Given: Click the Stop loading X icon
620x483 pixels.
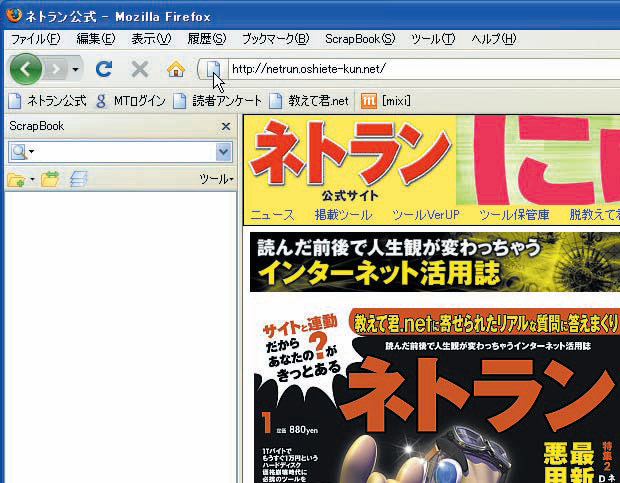Looking at the screenshot, I should click(140, 70).
